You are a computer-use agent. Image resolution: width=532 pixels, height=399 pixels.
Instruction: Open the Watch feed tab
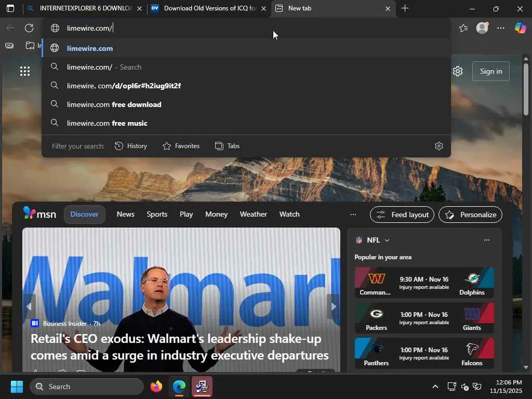289,215
